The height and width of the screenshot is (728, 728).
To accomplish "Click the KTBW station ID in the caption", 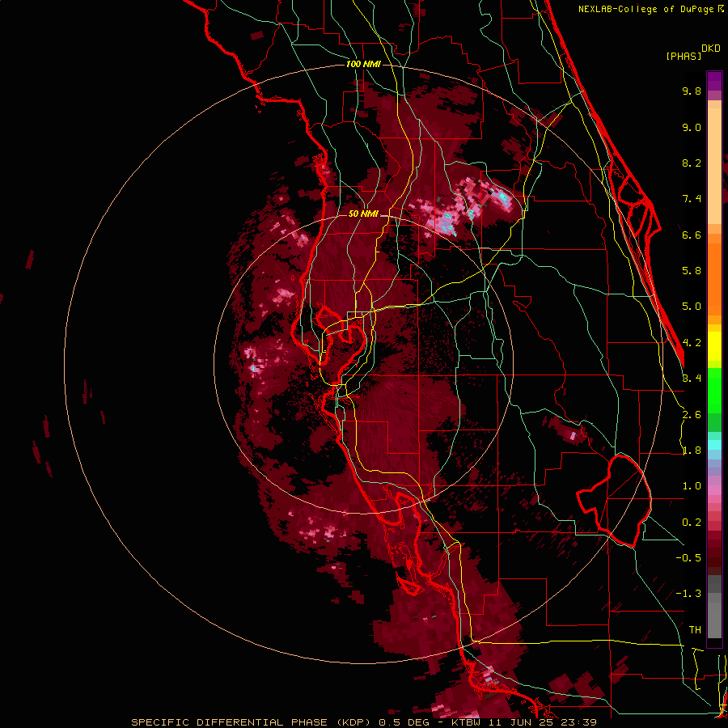I will pyautogui.click(x=467, y=722).
